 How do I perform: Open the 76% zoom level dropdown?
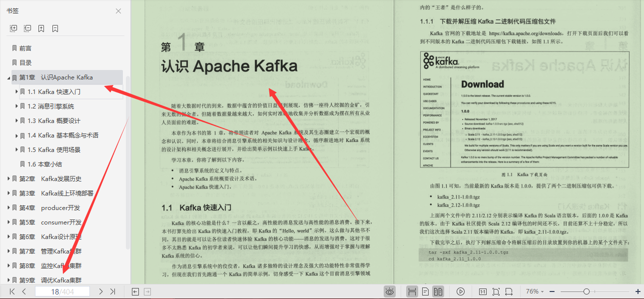[x=535, y=291]
